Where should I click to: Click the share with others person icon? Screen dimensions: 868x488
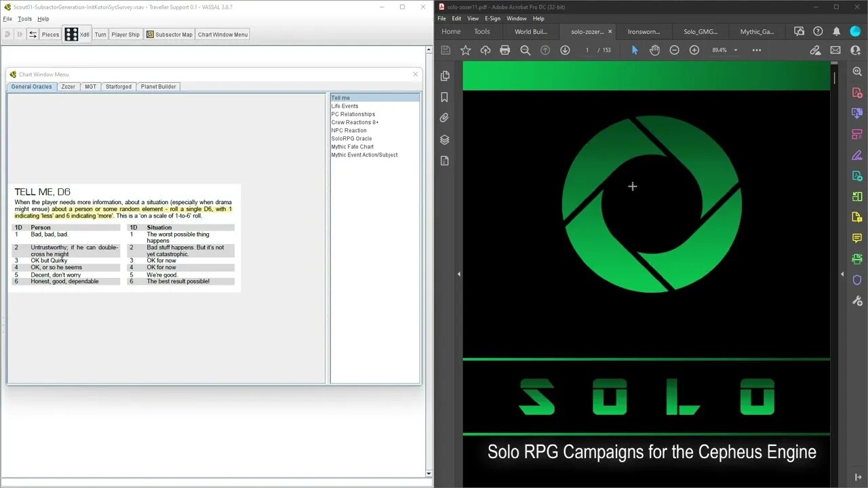[854, 50]
